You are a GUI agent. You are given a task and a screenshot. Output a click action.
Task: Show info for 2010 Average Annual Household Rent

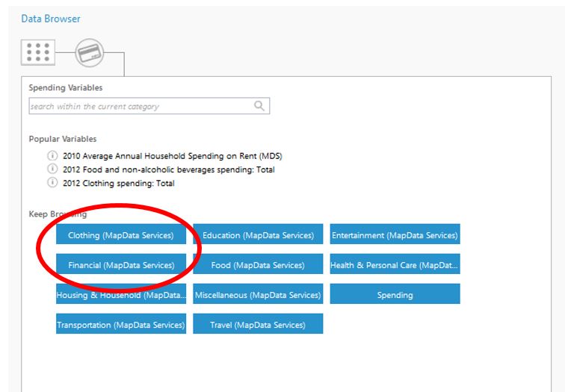[x=52, y=155]
